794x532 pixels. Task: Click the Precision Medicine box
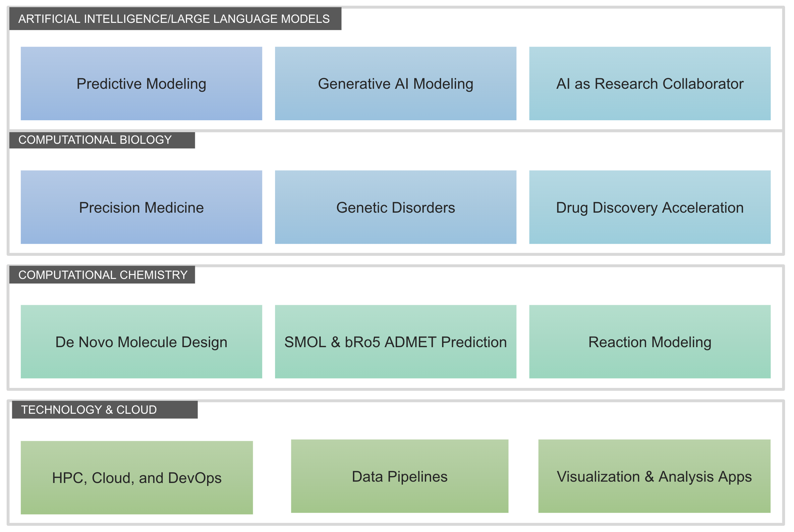(141, 207)
